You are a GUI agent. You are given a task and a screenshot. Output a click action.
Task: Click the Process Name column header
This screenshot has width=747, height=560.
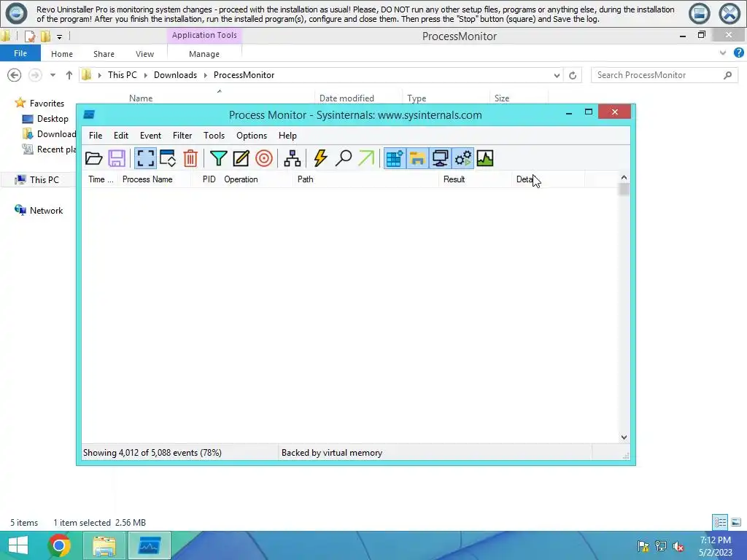point(154,179)
